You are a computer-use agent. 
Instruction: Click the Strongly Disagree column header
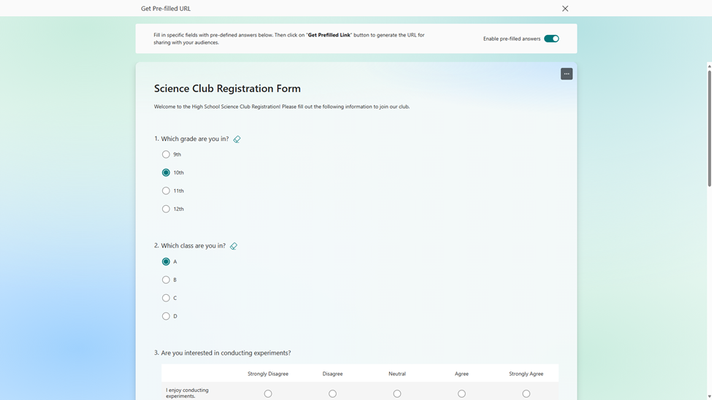pyautogui.click(x=268, y=374)
